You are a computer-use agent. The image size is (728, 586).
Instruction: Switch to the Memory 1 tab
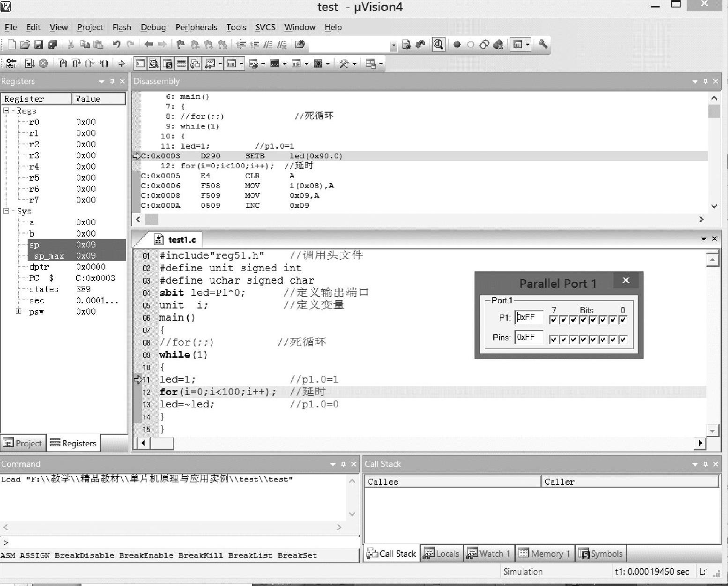click(544, 554)
